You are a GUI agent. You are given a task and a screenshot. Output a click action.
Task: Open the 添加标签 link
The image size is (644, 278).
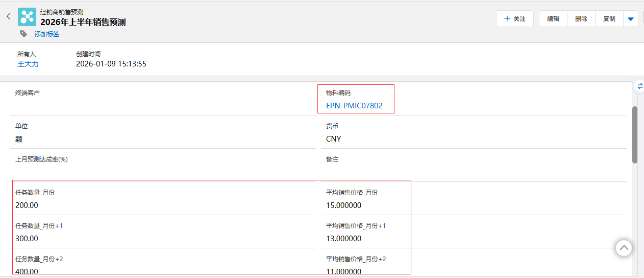click(47, 34)
